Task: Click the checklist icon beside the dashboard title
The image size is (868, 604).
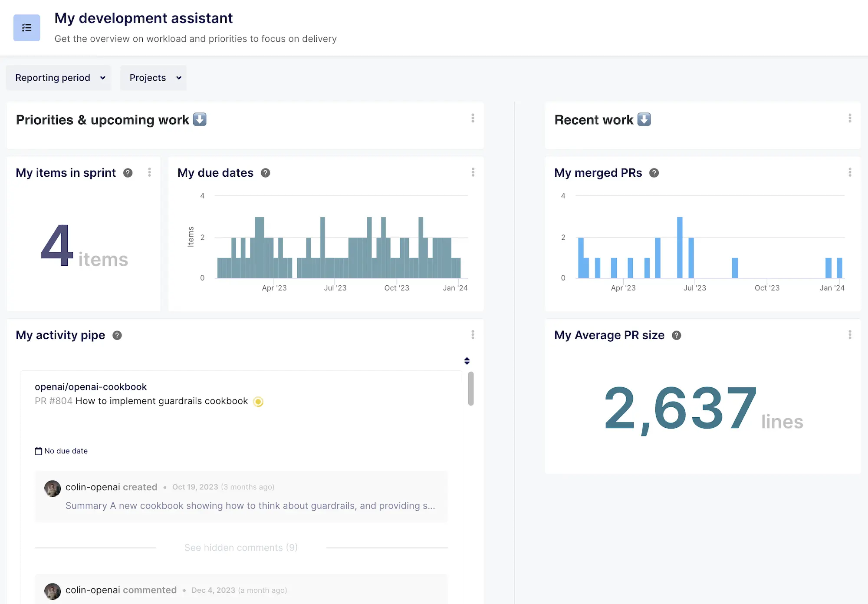Action: click(26, 27)
